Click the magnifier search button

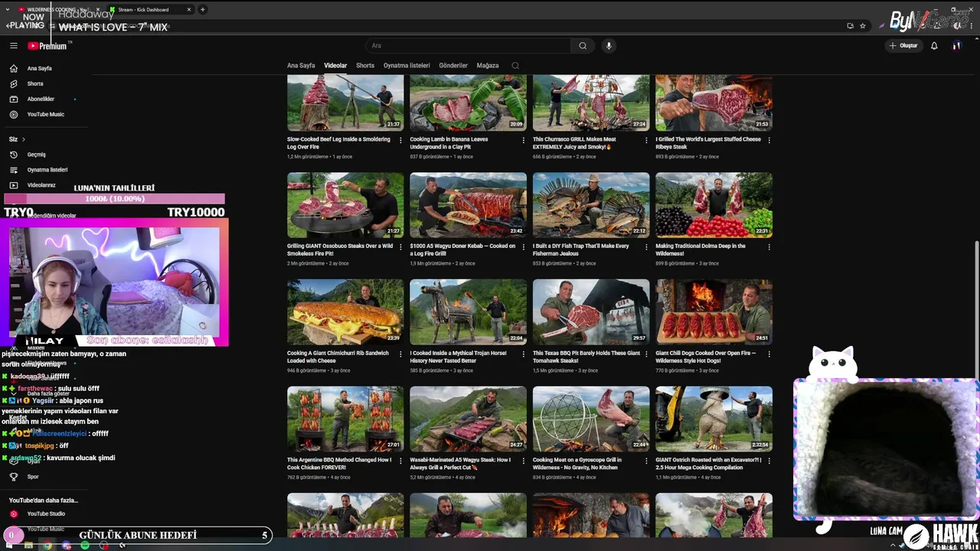pos(583,46)
